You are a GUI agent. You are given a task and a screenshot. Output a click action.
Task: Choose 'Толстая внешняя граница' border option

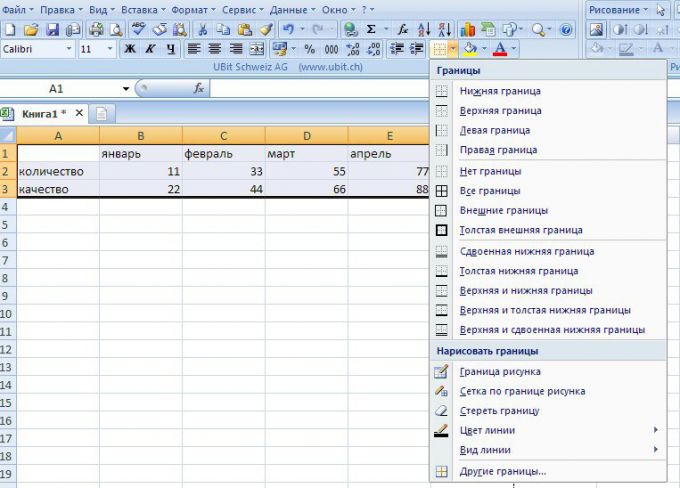point(442,230)
